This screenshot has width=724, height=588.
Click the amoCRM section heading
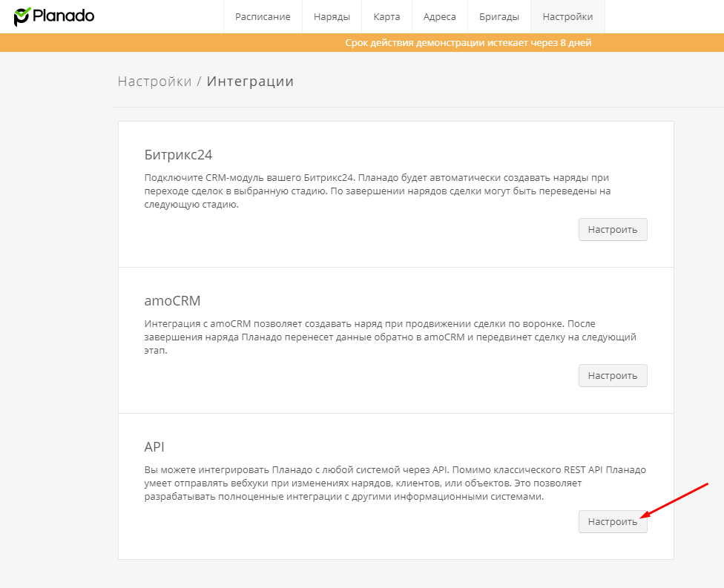(172, 301)
